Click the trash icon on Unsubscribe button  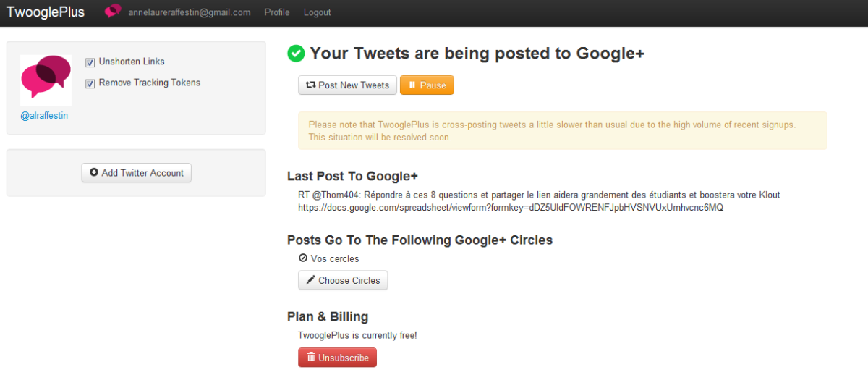(x=310, y=358)
